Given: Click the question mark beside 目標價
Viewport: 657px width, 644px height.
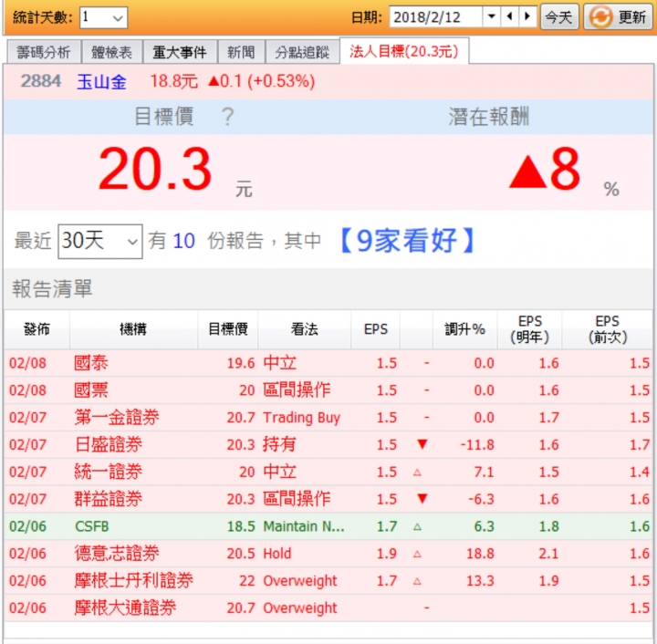Looking at the screenshot, I should point(227,117).
